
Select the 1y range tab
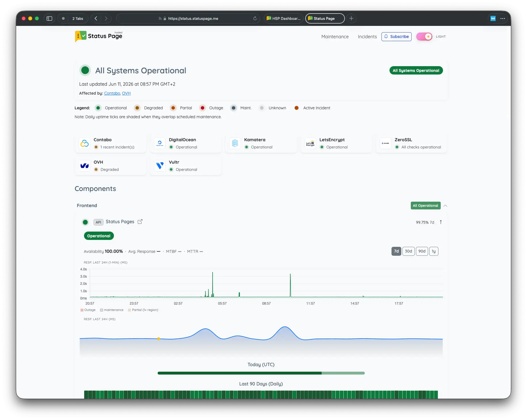click(x=434, y=251)
